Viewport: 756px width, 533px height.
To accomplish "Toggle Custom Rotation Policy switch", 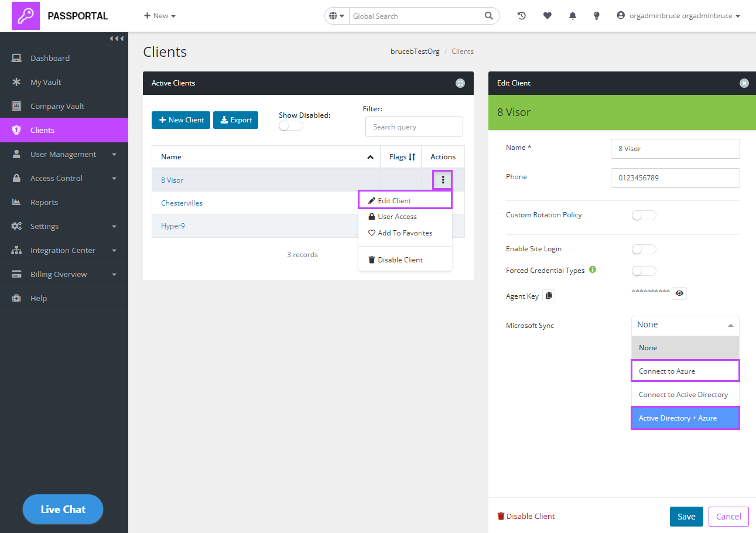I will (x=644, y=215).
